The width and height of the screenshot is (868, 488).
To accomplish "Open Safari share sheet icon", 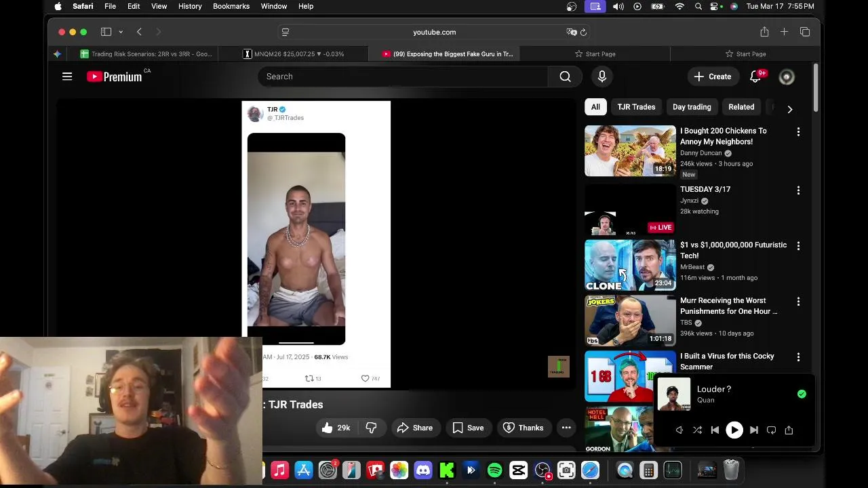I will click(764, 32).
